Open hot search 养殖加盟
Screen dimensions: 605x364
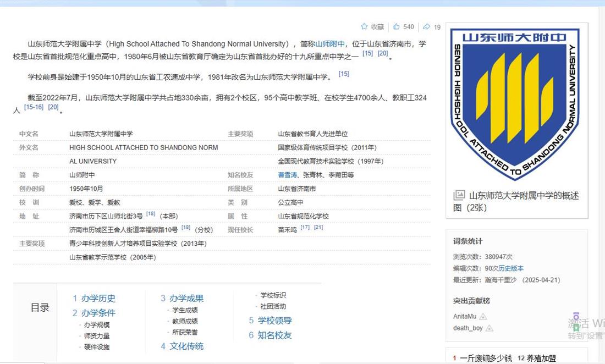542,358
